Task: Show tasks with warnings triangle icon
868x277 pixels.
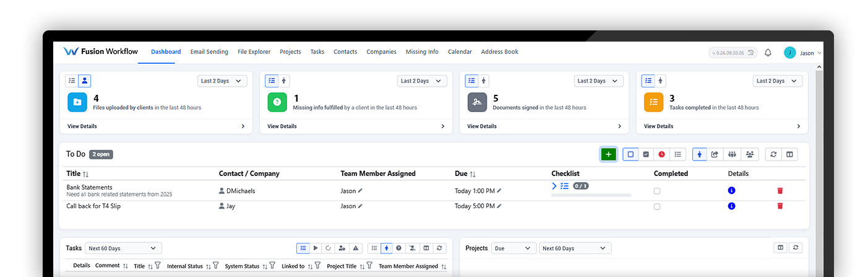Action: tap(355, 248)
